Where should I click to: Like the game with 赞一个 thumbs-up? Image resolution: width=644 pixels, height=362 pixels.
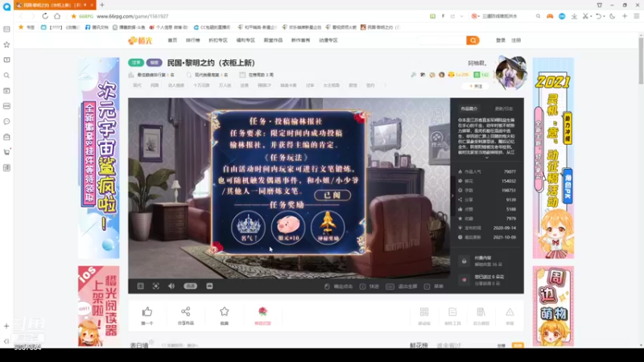(x=147, y=315)
